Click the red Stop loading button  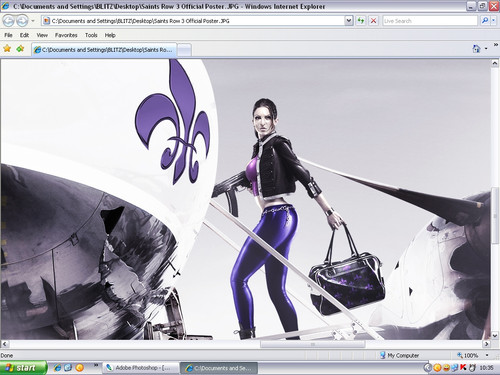pos(373,21)
